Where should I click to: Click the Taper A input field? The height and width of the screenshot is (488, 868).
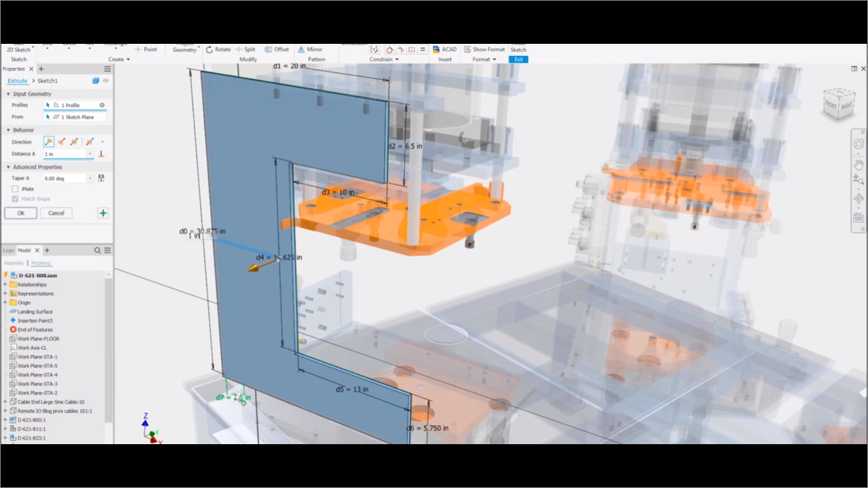tap(65, 179)
